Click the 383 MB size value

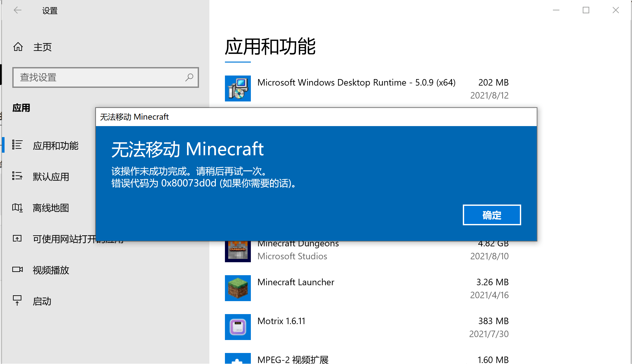tap(493, 321)
